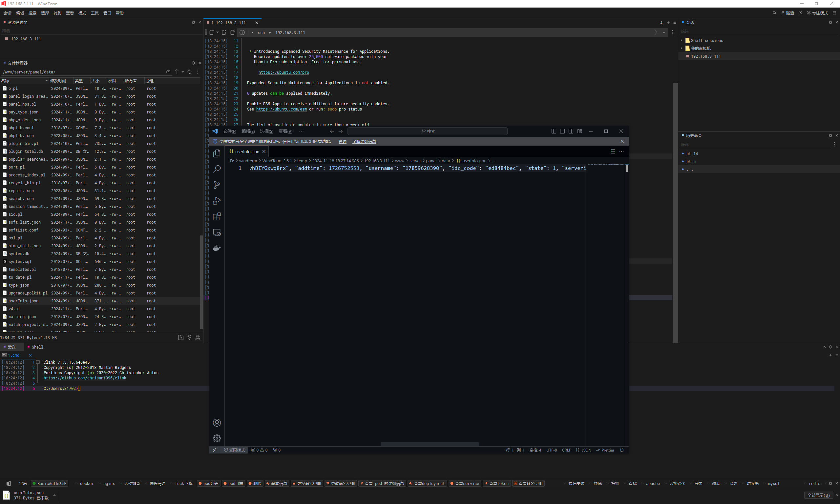This screenshot has width=840, height=504.
Task: Open new session dropdown arrow in terminal toolbar
Action: pos(218,32)
